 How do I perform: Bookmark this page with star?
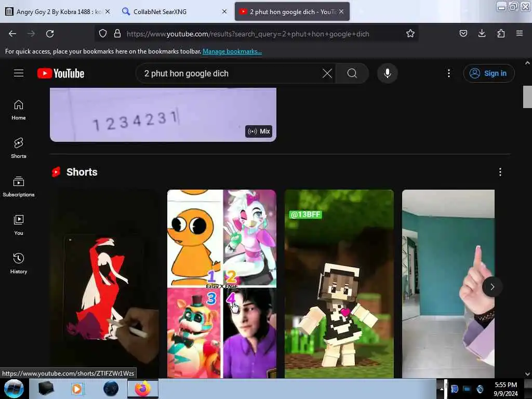[410, 34]
